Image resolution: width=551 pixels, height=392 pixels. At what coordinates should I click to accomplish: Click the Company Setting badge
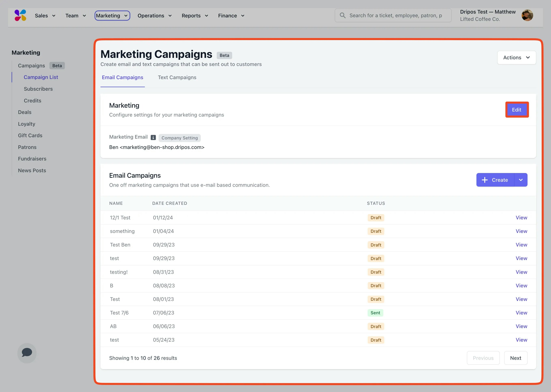pos(179,138)
